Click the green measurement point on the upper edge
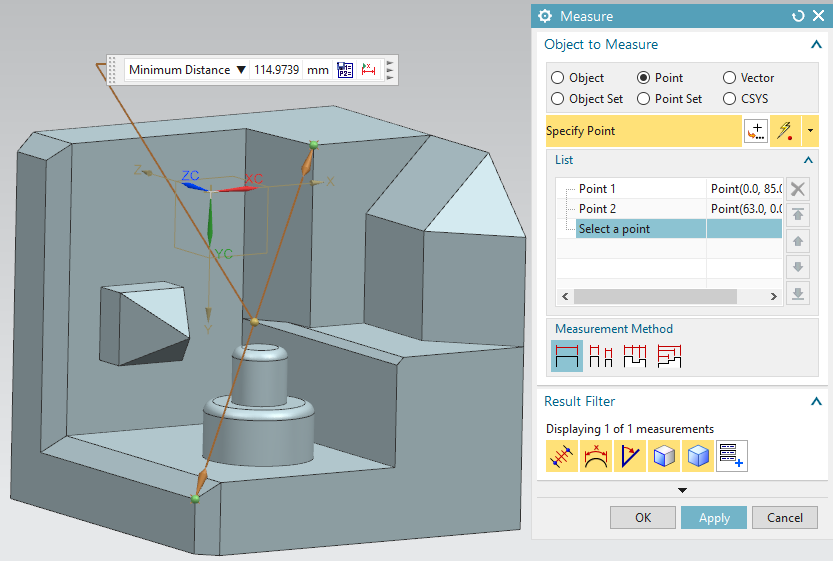 point(314,144)
